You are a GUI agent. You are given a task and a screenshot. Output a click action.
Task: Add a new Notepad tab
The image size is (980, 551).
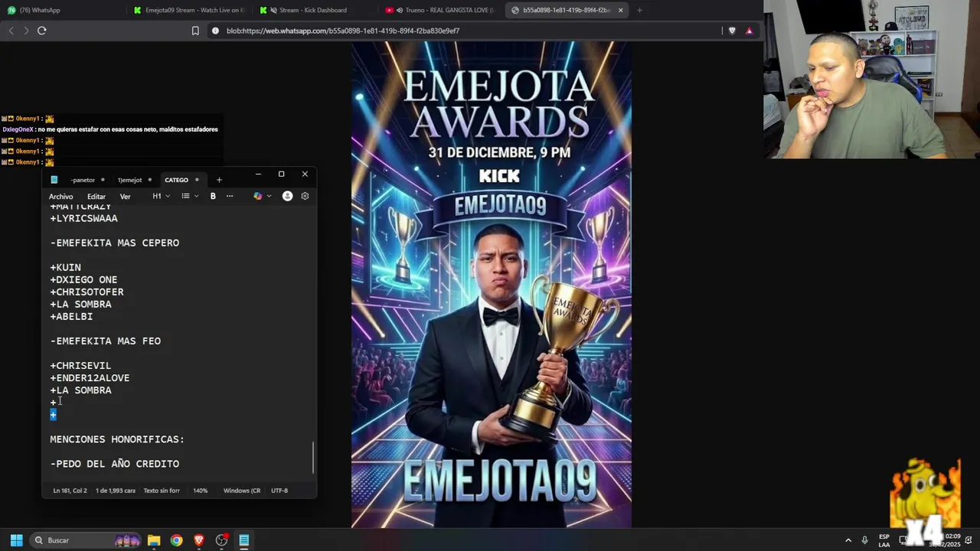(219, 180)
